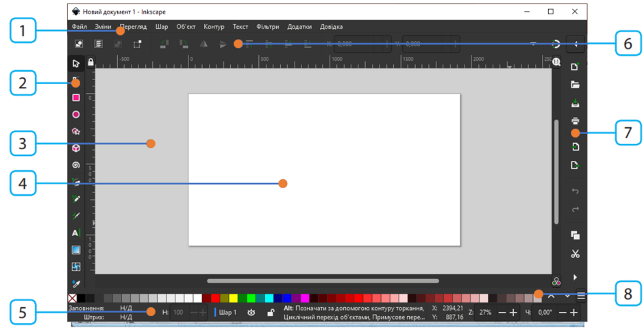This screenshot has width=644, height=336.
Task: Toggle color-managed display icon
Action: (556, 282)
